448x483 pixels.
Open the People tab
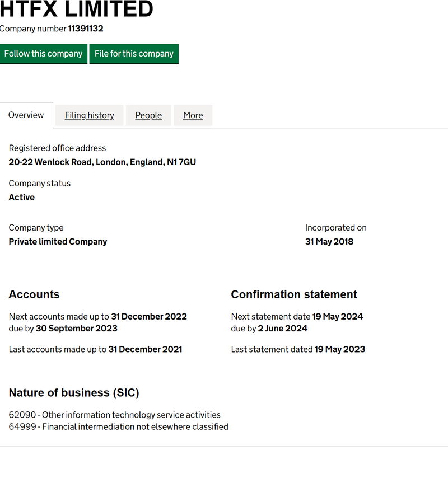coord(148,115)
